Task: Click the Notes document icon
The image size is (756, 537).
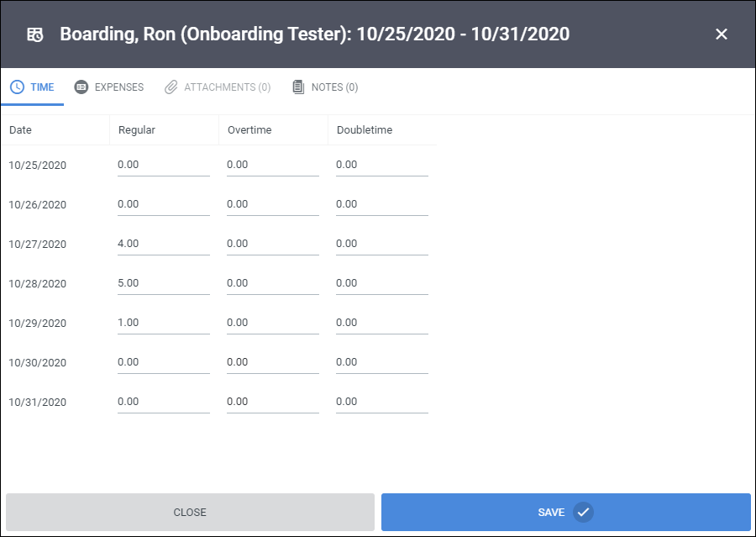Action: (298, 87)
